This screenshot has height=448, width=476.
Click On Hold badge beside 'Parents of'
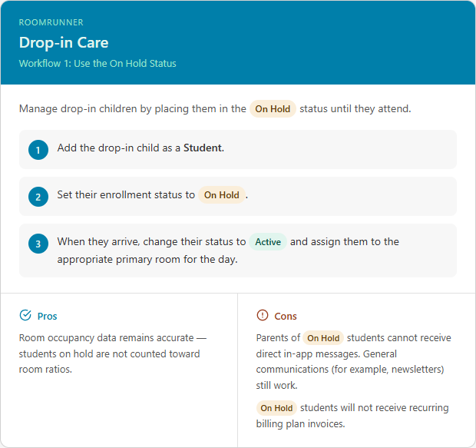point(323,338)
